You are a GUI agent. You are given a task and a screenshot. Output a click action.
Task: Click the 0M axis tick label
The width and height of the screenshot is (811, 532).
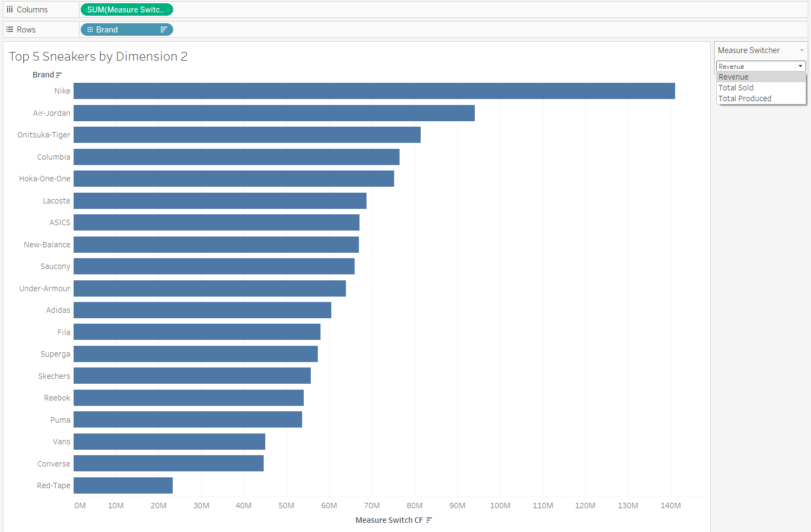pos(80,505)
